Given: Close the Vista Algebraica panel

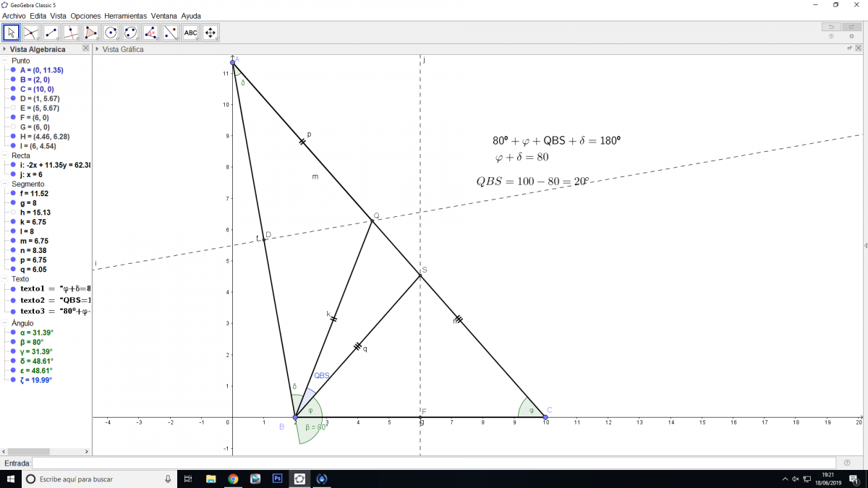Looking at the screenshot, I should [86, 49].
